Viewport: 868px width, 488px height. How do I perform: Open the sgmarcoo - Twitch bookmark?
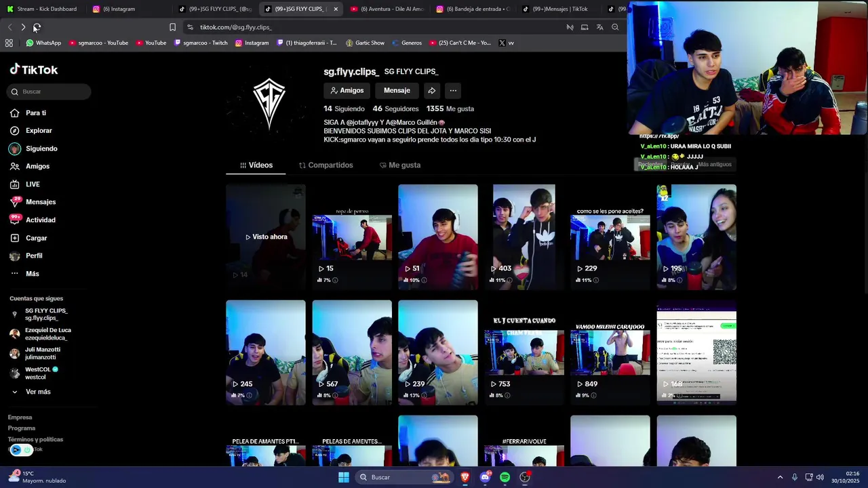pos(201,43)
